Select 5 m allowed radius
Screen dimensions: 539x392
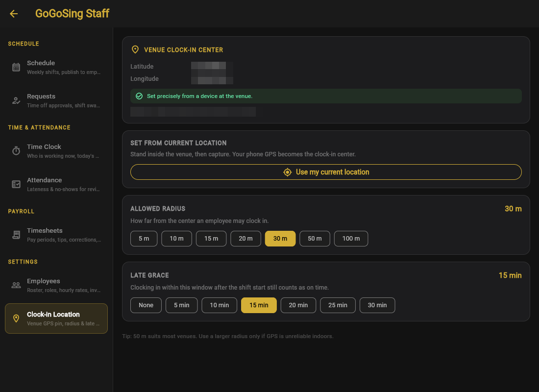[x=144, y=239]
